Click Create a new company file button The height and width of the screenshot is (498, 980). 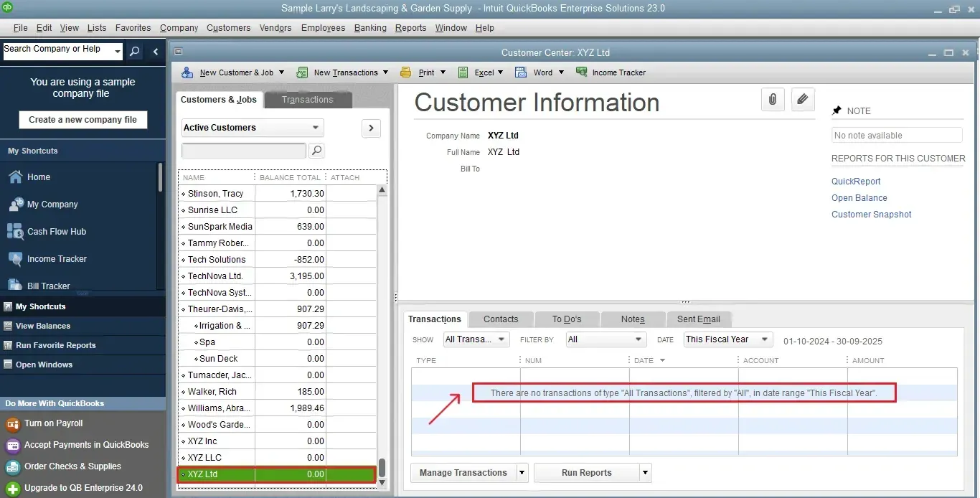click(83, 120)
